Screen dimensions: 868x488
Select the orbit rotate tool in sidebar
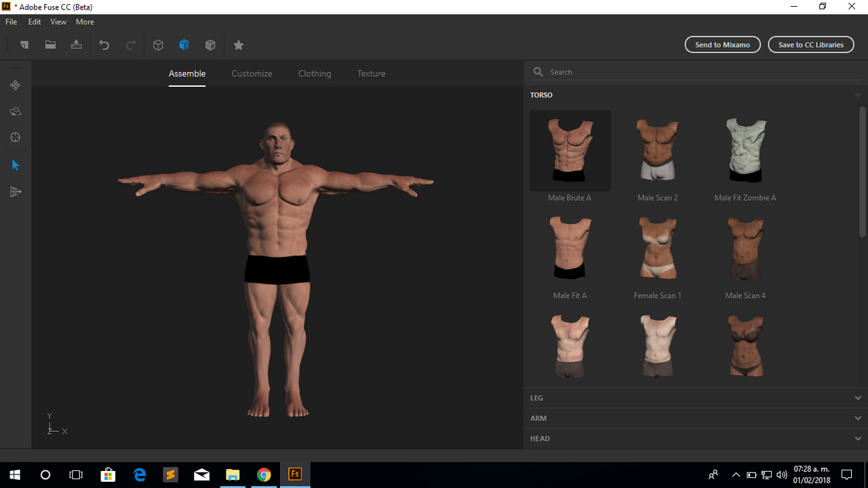15,111
